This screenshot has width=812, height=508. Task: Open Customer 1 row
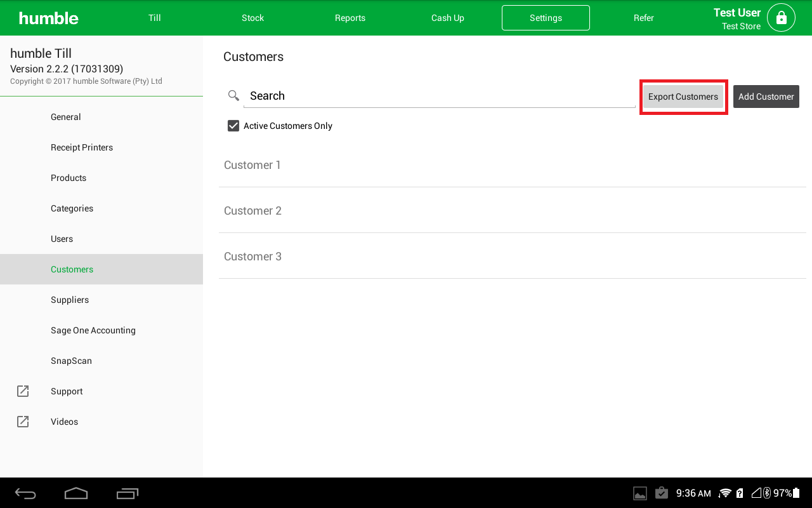(x=513, y=165)
